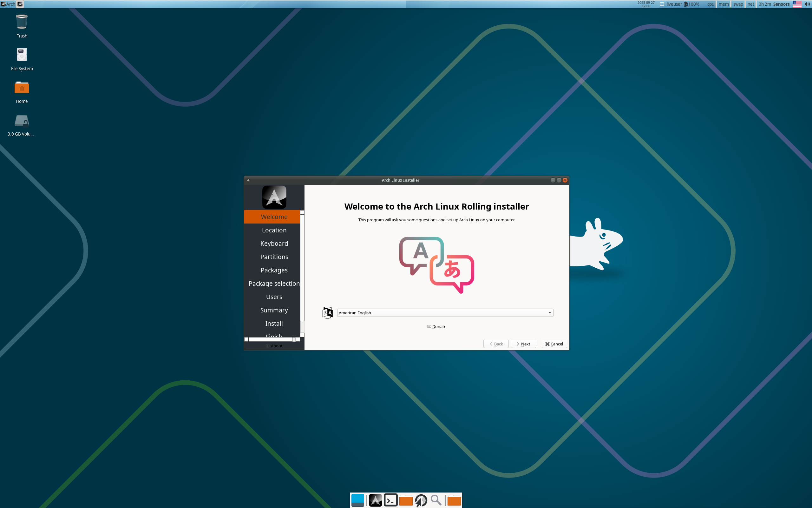Select the Install step in the sidebar
Viewport: 812px width, 508px height.
click(x=272, y=324)
